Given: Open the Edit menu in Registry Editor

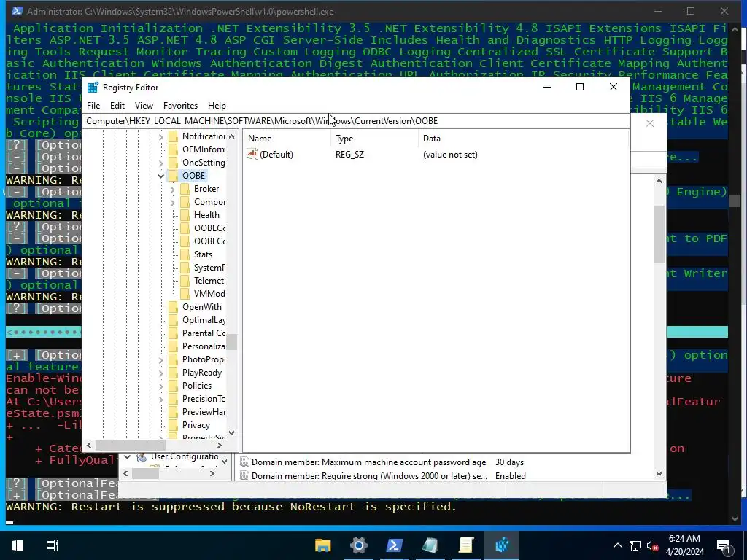Looking at the screenshot, I should 117,106.
